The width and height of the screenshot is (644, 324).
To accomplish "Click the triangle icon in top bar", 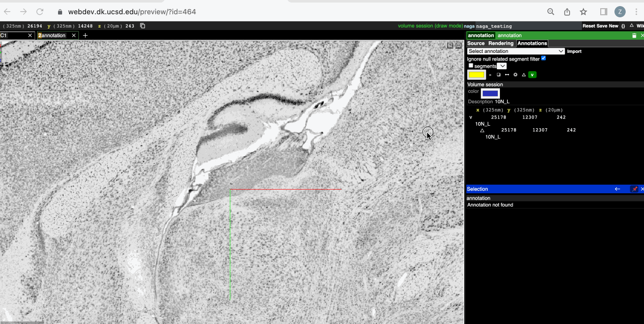I will pos(632,25).
